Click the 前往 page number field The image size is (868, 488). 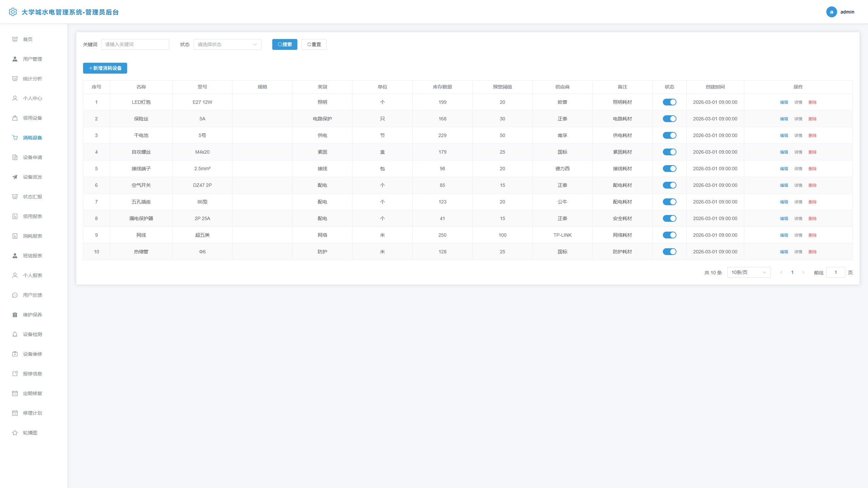[x=835, y=272]
